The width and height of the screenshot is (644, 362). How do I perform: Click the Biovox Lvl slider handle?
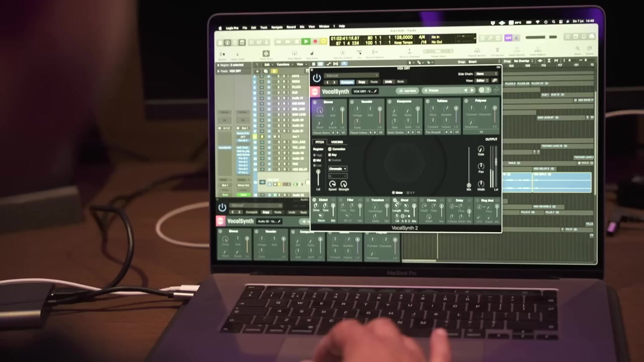[x=342, y=109]
